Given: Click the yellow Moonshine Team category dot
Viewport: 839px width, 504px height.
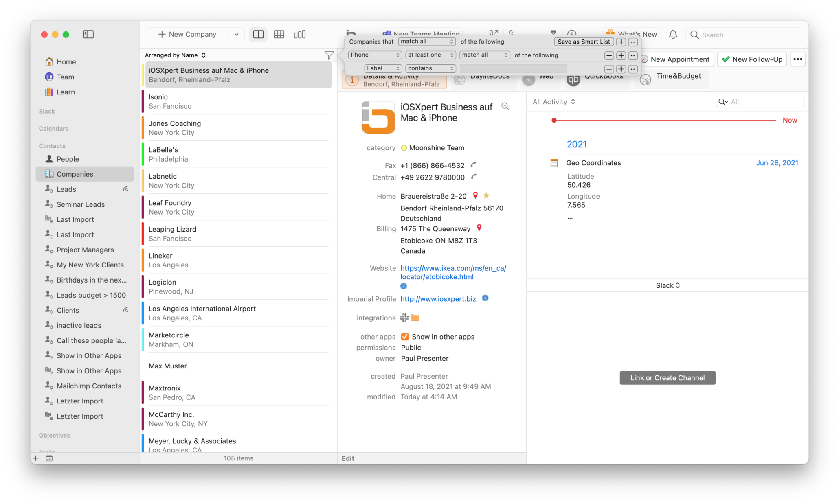Looking at the screenshot, I should (x=404, y=148).
